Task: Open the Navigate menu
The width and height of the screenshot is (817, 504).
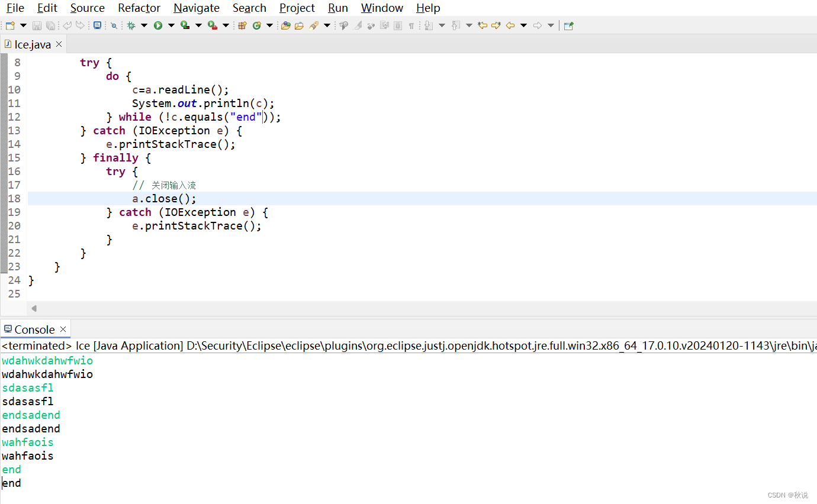Action: (197, 8)
